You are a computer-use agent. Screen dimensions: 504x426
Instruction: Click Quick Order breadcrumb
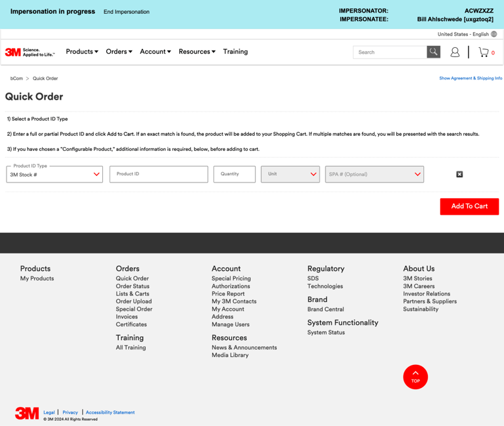coord(45,79)
